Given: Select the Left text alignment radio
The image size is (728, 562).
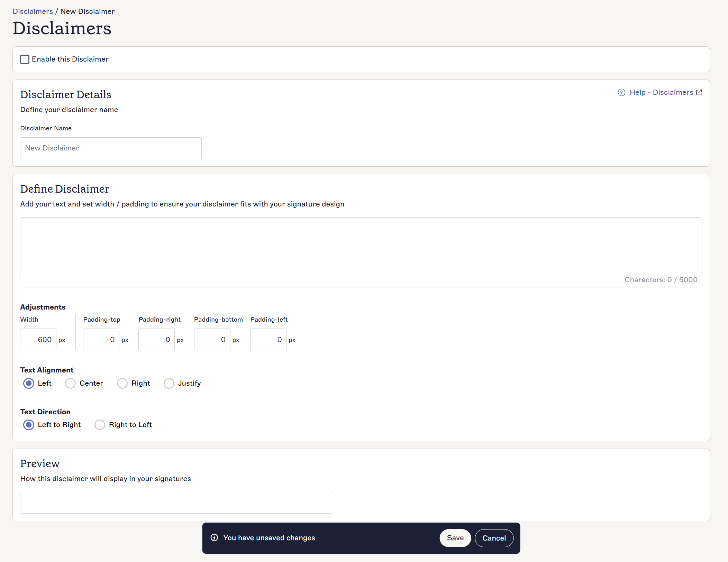Looking at the screenshot, I should point(29,383).
